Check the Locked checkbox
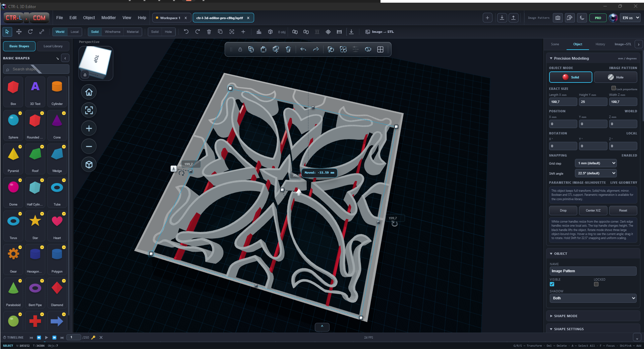The height and width of the screenshot is (349, 644). 596,284
